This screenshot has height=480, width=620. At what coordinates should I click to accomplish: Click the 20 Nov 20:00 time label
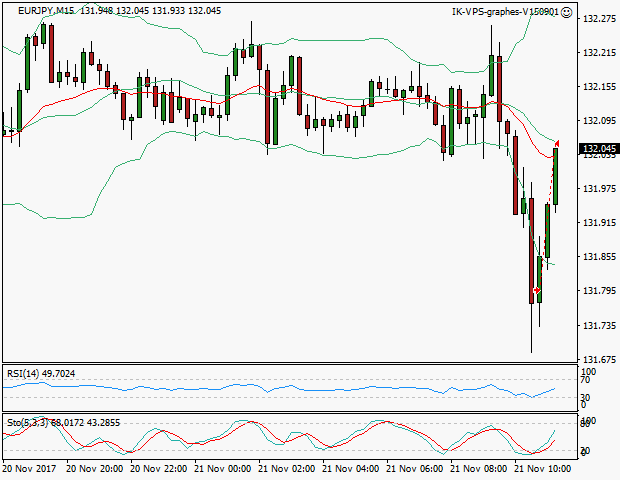(x=95, y=469)
